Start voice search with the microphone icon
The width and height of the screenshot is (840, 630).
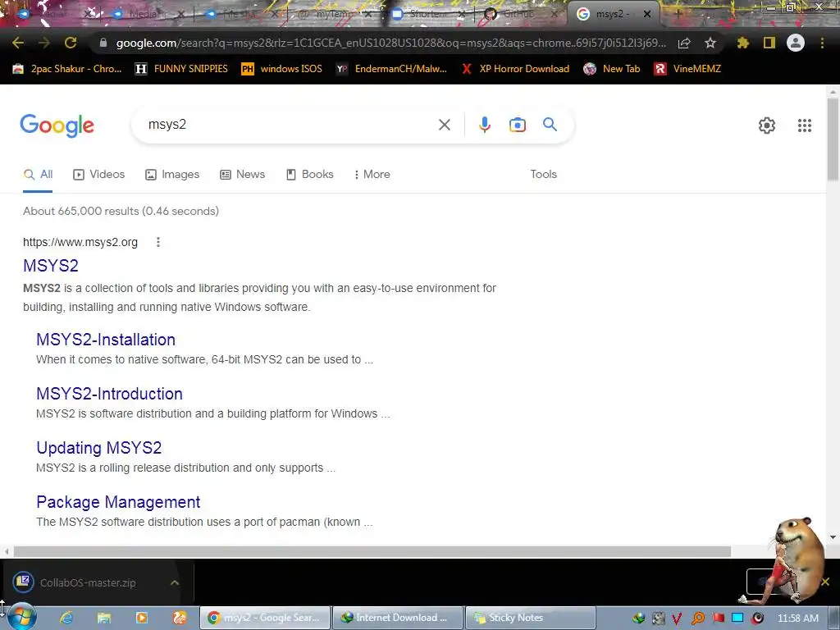click(x=484, y=125)
